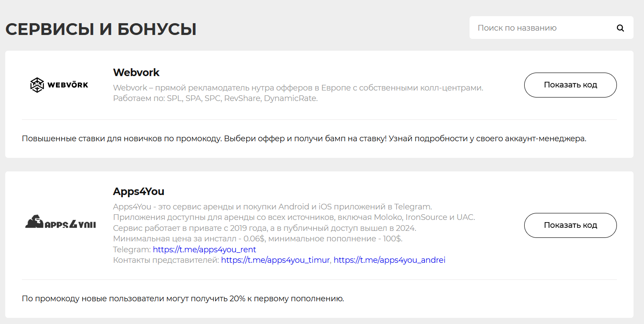Click the Apps4You service title
Screen dimensions: 644x324
pos(139,192)
